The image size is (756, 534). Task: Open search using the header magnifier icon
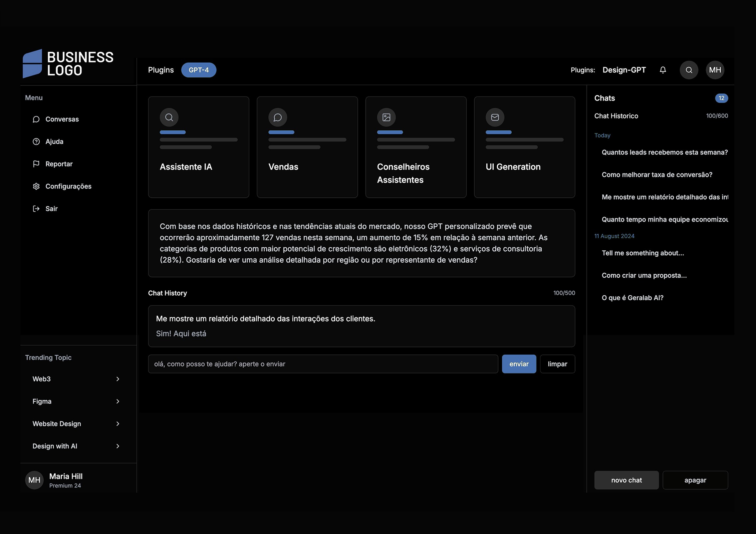[689, 70]
